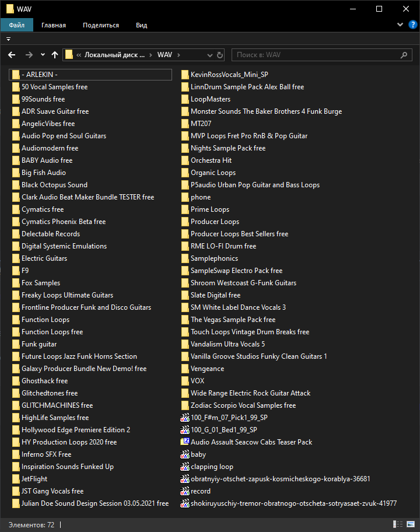Screen dimensions: 420x532
Task: Expand address bar history dropdown
Action: click(209, 55)
